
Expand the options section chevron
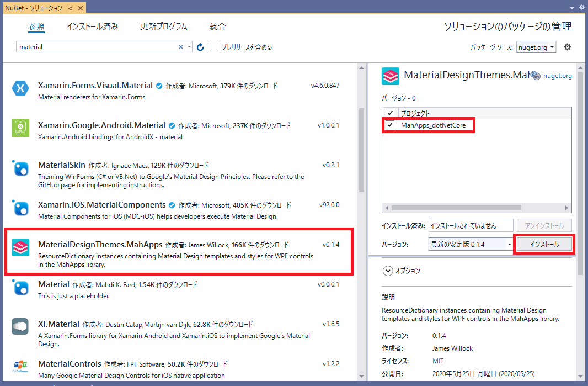[388, 271]
